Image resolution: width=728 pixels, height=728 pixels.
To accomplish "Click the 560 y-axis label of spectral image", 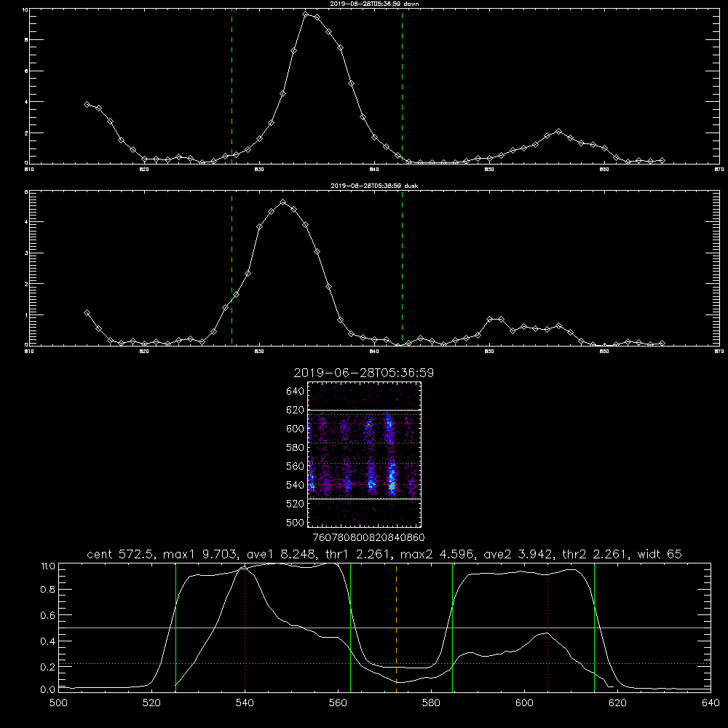I will tap(295, 466).
